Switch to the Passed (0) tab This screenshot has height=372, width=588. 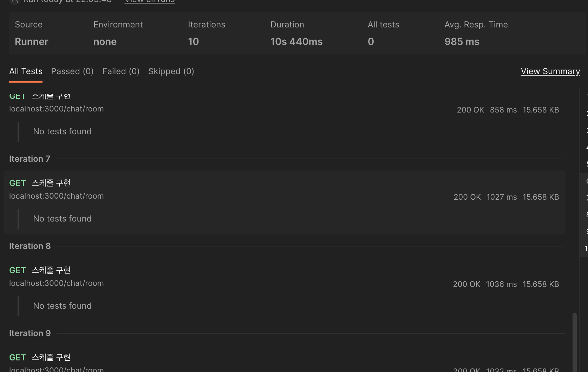pyautogui.click(x=72, y=71)
